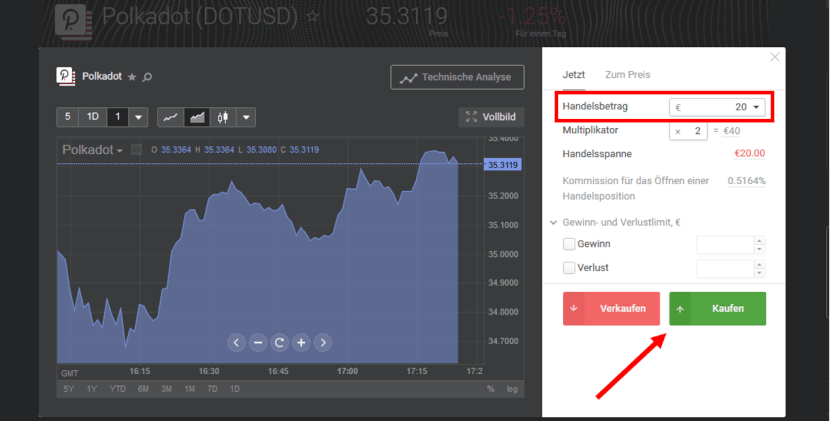The height and width of the screenshot is (421, 830).
Task: Close the trade dialog with X
Action: [x=774, y=57]
